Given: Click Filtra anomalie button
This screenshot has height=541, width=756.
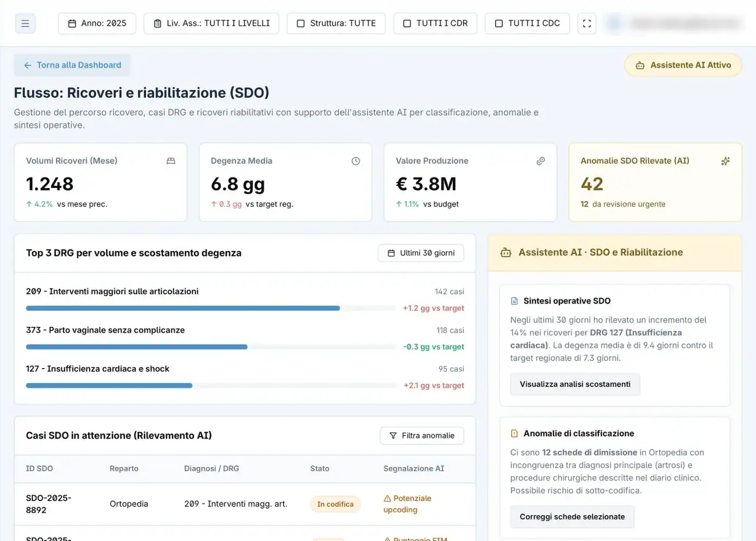Looking at the screenshot, I should [x=422, y=436].
